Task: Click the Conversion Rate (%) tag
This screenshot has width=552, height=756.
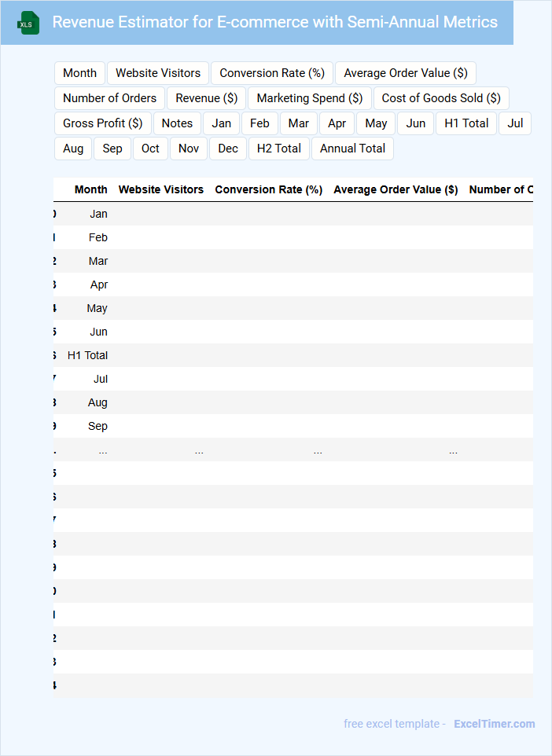Action: tap(272, 73)
